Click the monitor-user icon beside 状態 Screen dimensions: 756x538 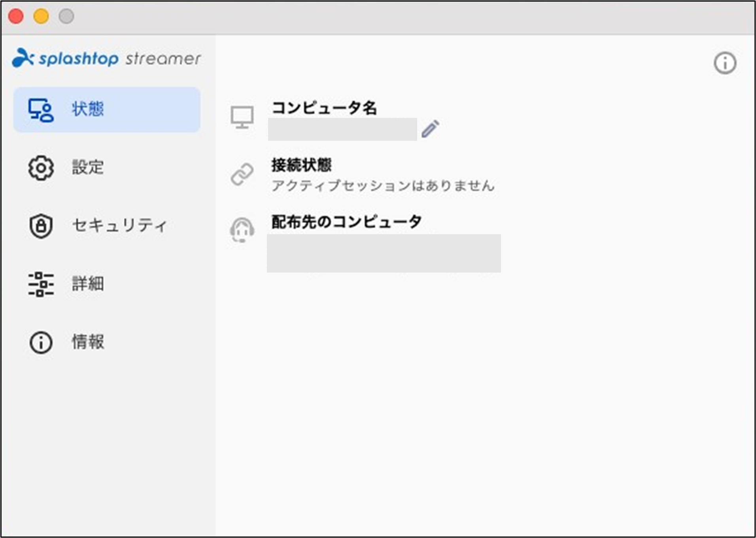pos(41,110)
